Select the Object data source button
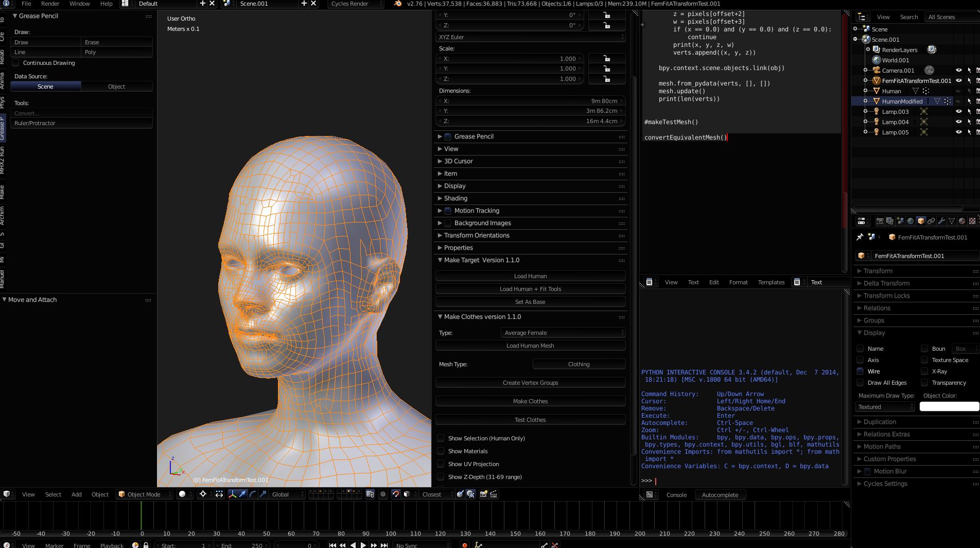 tap(117, 87)
